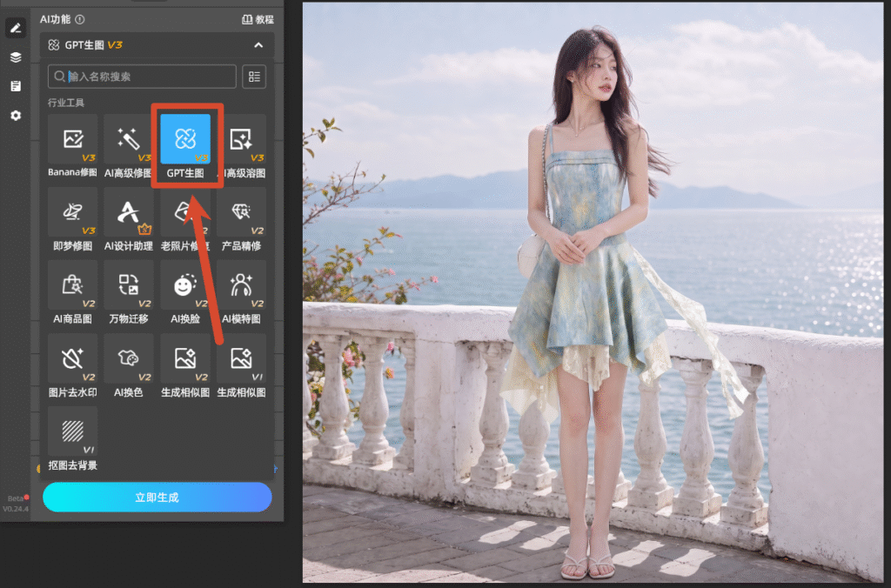Open the 抠图去背景 tool
Image resolution: width=891 pixels, height=588 pixels.
(72, 439)
